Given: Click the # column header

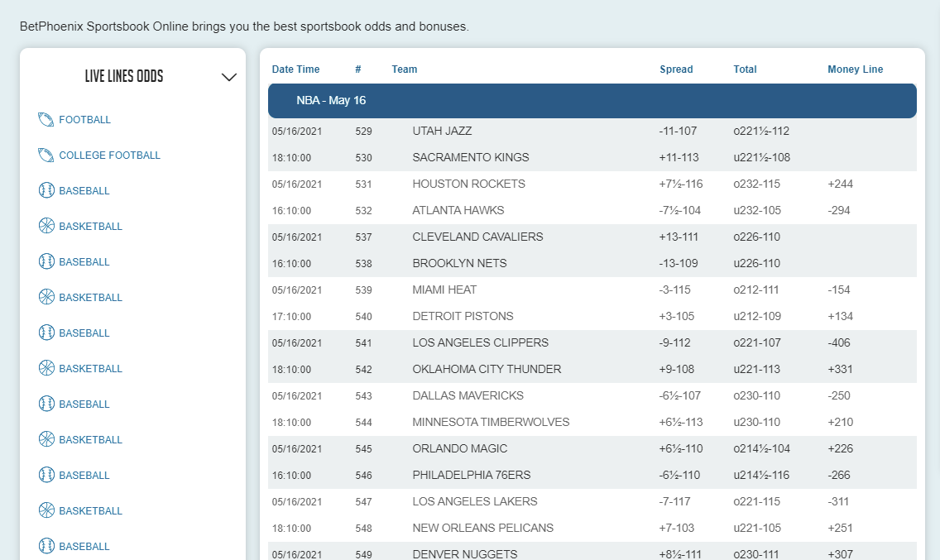Looking at the screenshot, I should click(x=358, y=69).
